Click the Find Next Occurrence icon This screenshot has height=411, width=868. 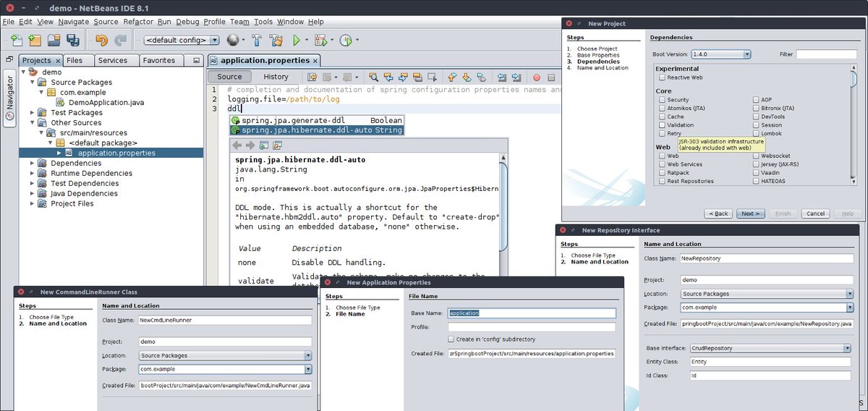(x=402, y=77)
